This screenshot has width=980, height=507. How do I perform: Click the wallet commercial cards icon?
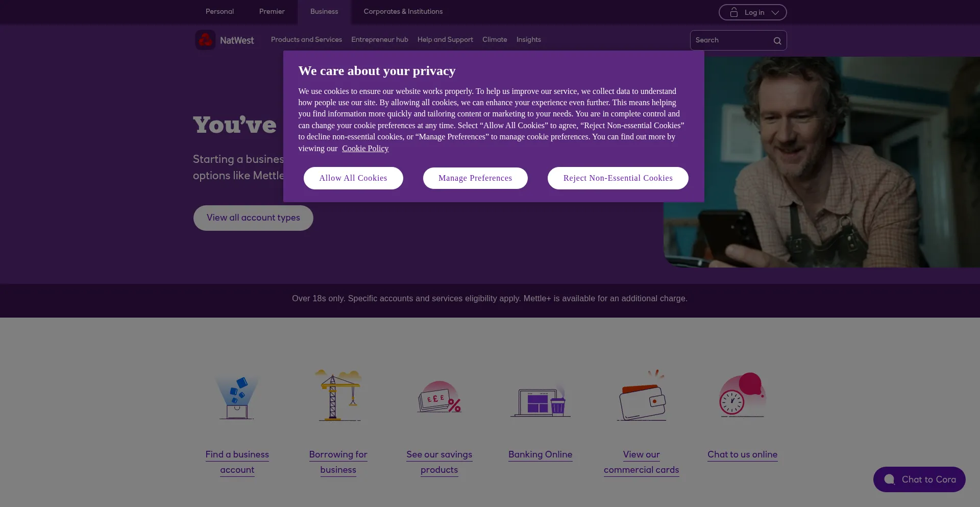[642, 395]
